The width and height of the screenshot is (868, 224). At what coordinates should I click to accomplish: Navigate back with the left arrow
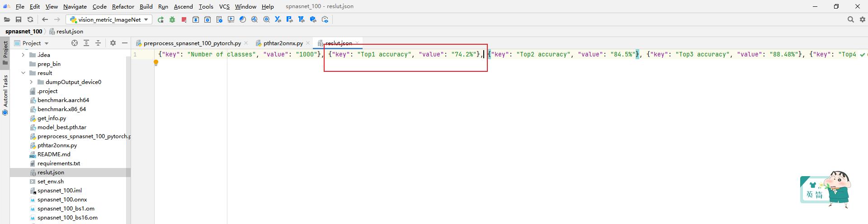point(45,19)
